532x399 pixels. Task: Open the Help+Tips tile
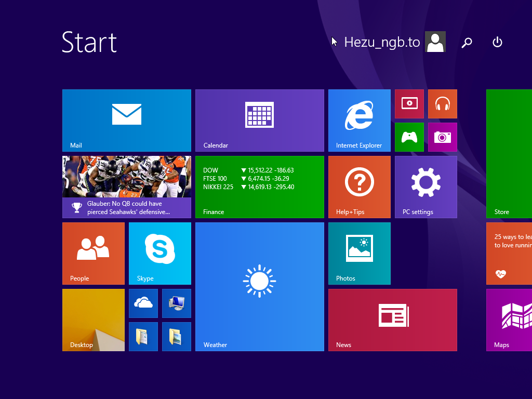[x=359, y=187]
